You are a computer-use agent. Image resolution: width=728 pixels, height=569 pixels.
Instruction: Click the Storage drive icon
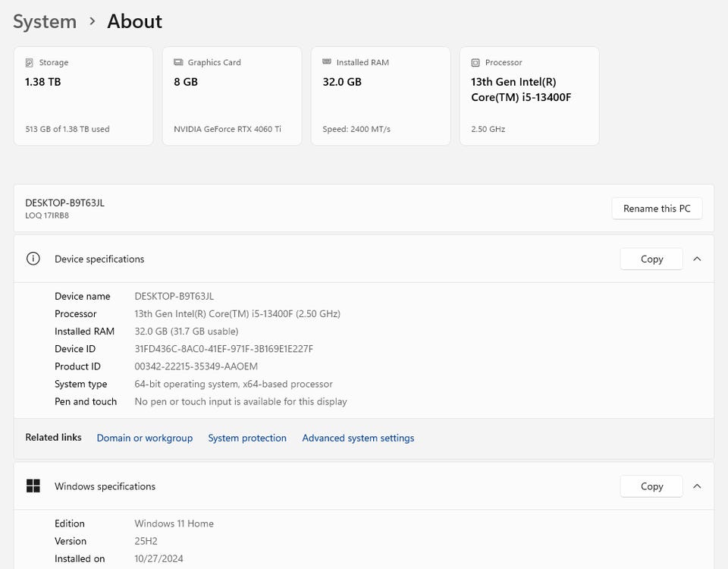[30, 63]
